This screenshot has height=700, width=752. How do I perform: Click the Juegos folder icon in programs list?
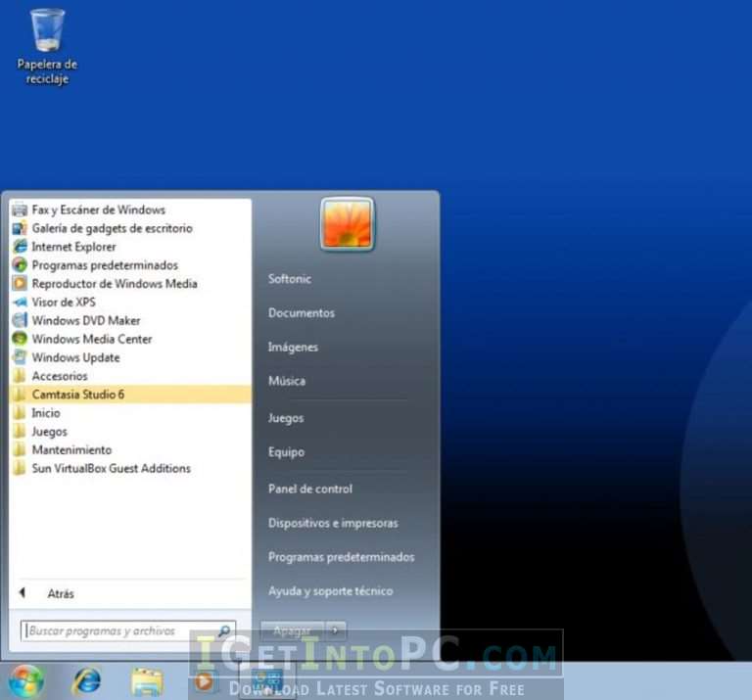pyautogui.click(x=20, y=432)
